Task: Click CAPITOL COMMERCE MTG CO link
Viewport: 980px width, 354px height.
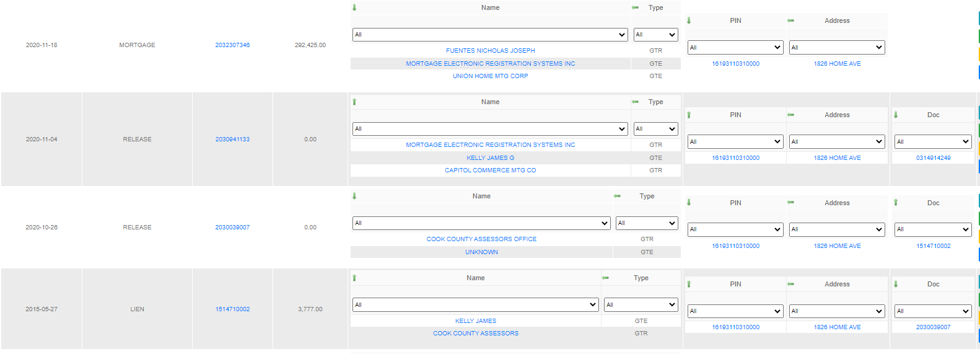Action: pyautogui.click(x=491, y=170)
